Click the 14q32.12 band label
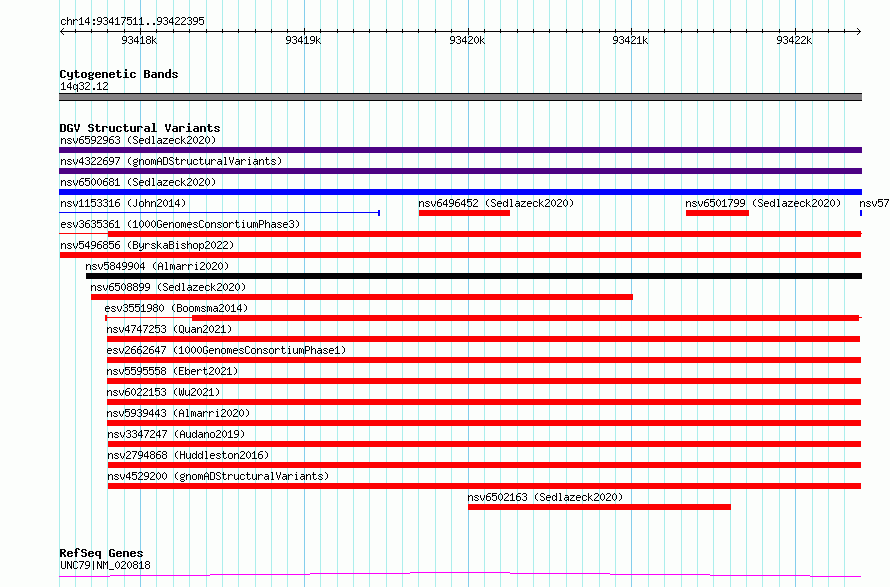Image resolution: width=890 pixels, height=587 pixels. point(84,86)
